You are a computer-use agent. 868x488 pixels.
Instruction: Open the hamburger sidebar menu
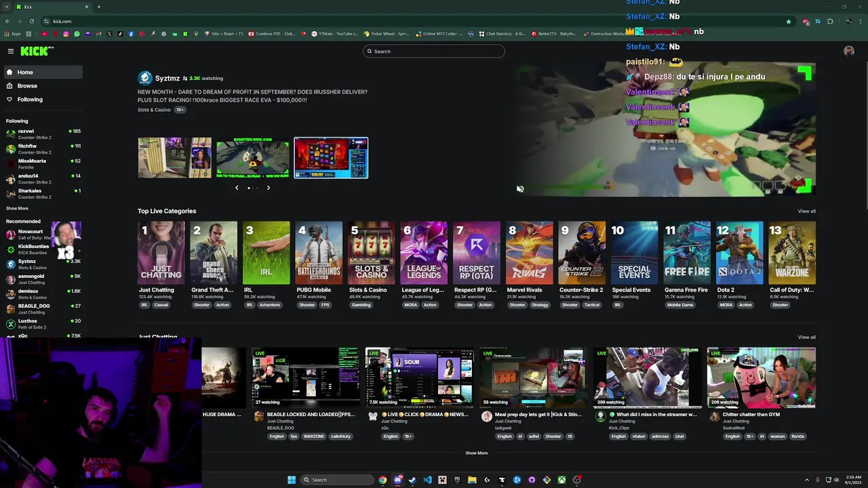11,51
